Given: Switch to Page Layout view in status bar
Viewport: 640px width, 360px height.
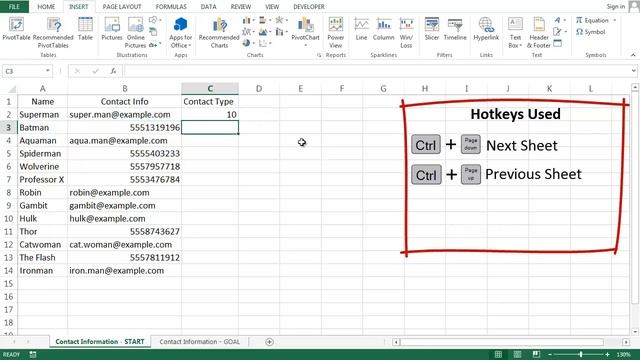Looking at the screenshot, I should (x=517, y=354).
